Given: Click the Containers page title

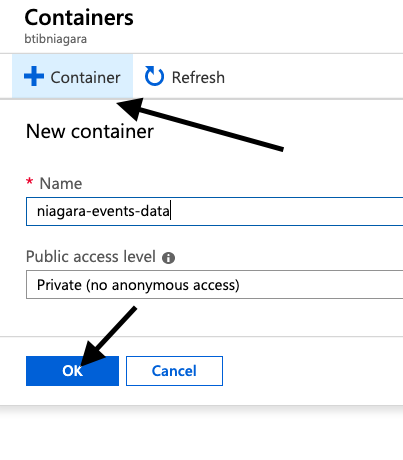Looking at the screenshot, I should pos(79,17).
